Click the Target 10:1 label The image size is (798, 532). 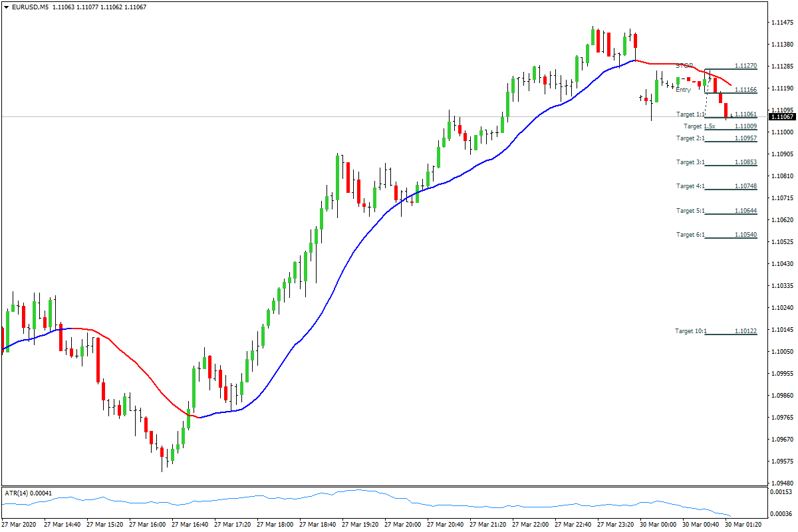tap(691, 331)
